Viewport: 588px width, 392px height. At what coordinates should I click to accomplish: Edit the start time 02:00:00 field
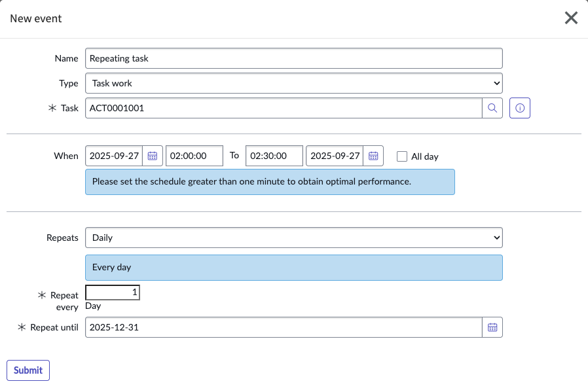pyautogui.click(x=194, y=156)
